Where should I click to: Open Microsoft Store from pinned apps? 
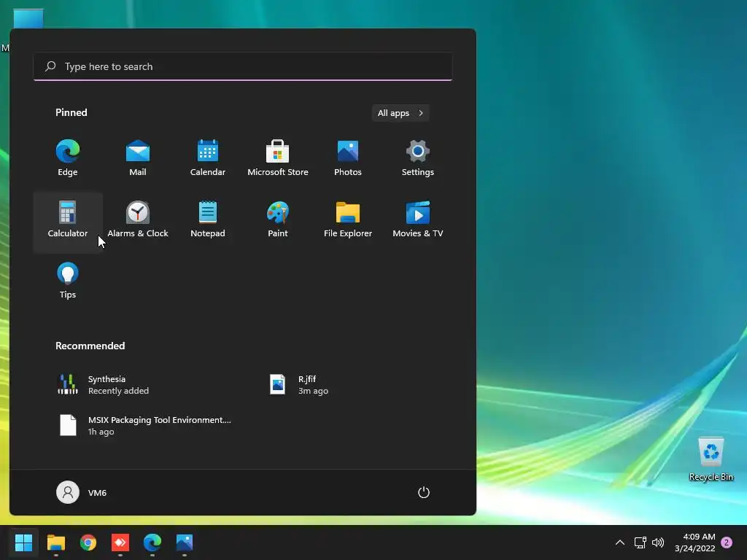click(278, 158)
